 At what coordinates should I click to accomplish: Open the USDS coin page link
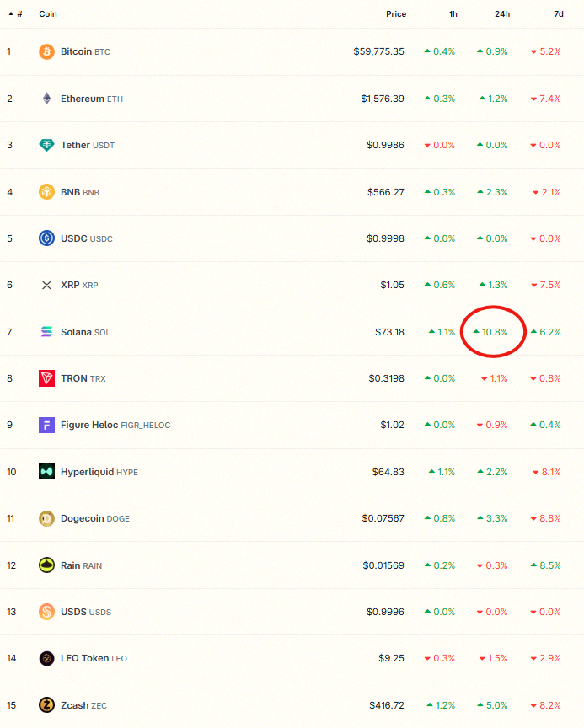tap(86, 612)
